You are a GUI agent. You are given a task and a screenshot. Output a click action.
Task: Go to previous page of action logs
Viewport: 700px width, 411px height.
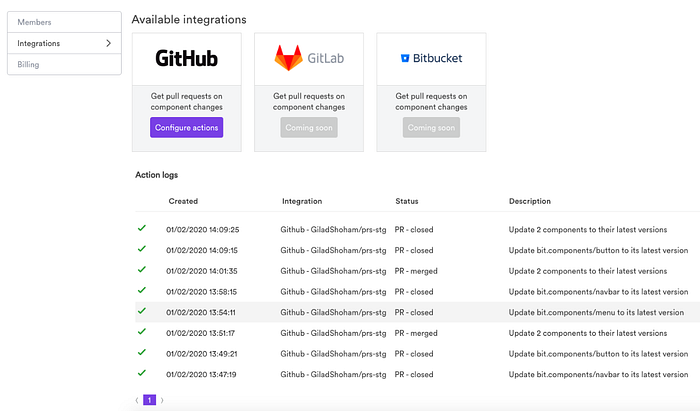click(137, 400)
